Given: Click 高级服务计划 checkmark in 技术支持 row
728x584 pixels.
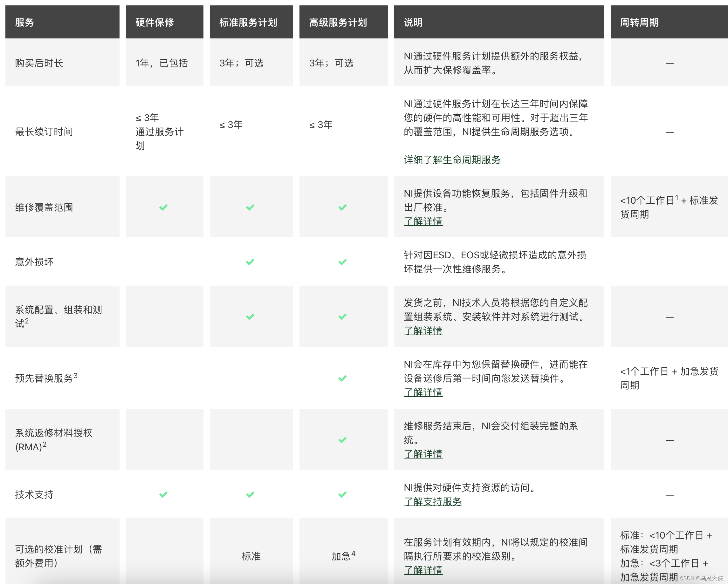Looking at the screenshot, I should point(343,494).
